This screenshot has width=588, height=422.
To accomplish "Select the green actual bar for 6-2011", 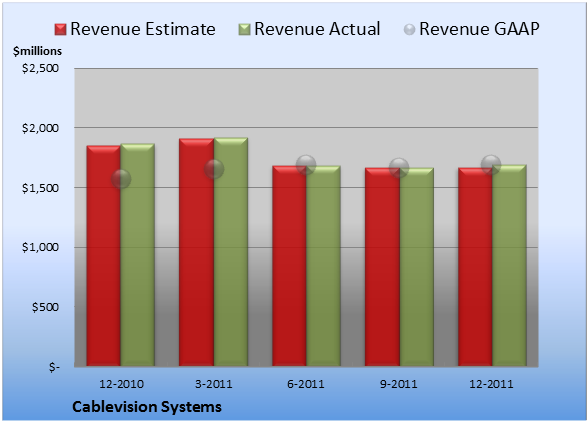I will click(323, 266).
